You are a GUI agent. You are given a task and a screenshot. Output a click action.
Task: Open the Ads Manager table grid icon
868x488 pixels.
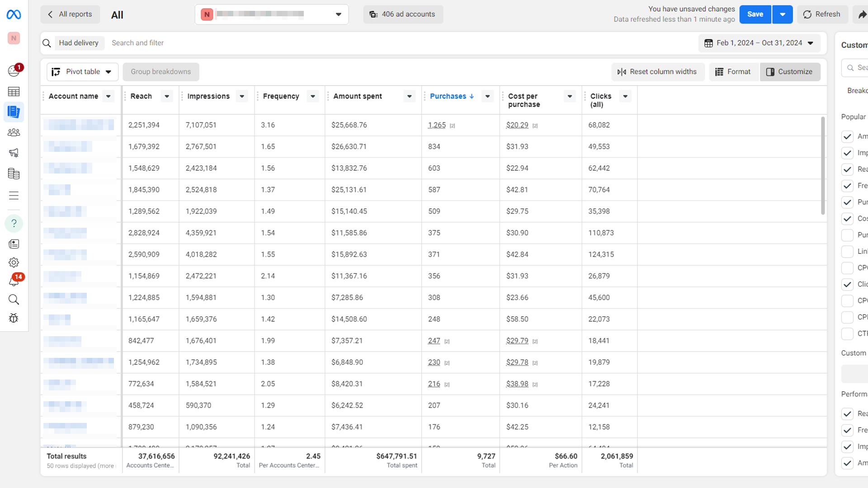[14, 92]
